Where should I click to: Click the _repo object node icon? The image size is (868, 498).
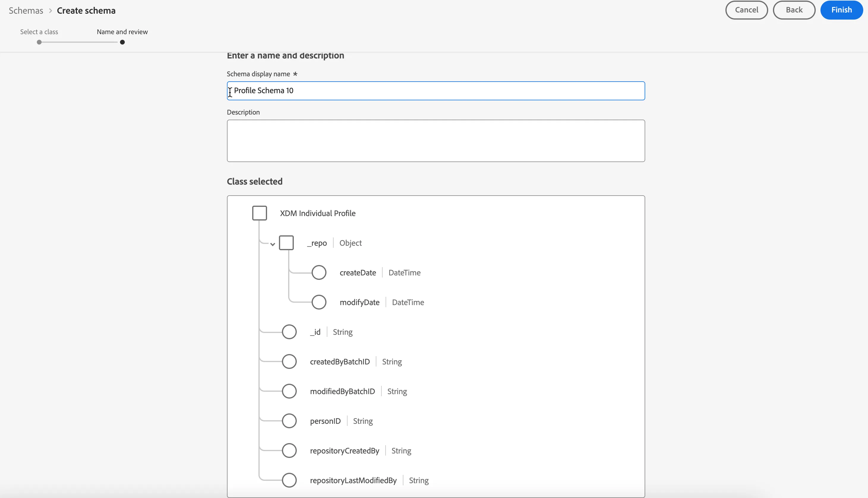pos(286,243)
